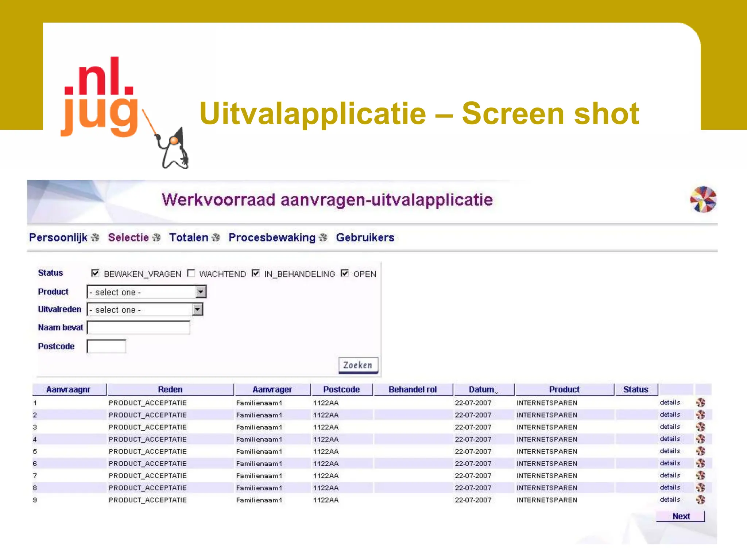Select 1122AA postcode in row 3
The image size is (747, 560).
click(x=326, y=427)
